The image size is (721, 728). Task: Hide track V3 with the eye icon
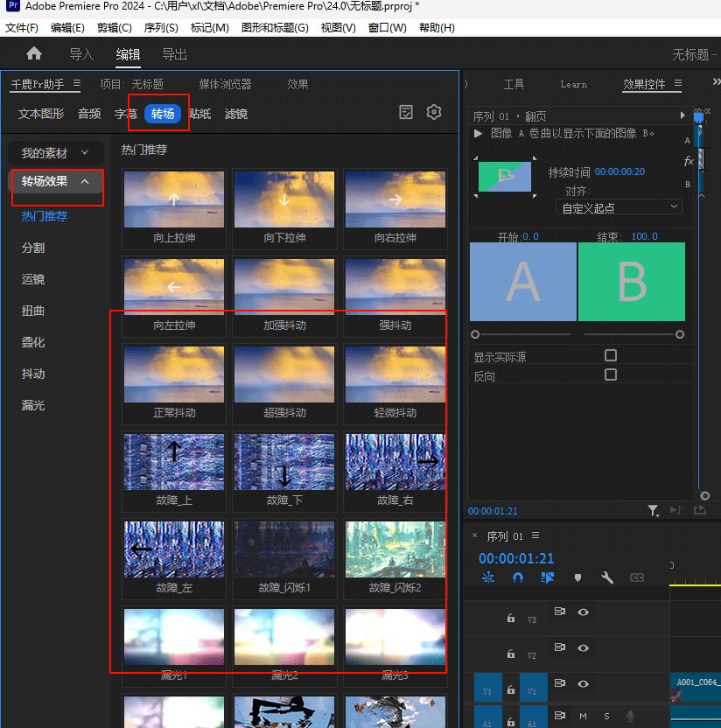(x=584, y=612)
